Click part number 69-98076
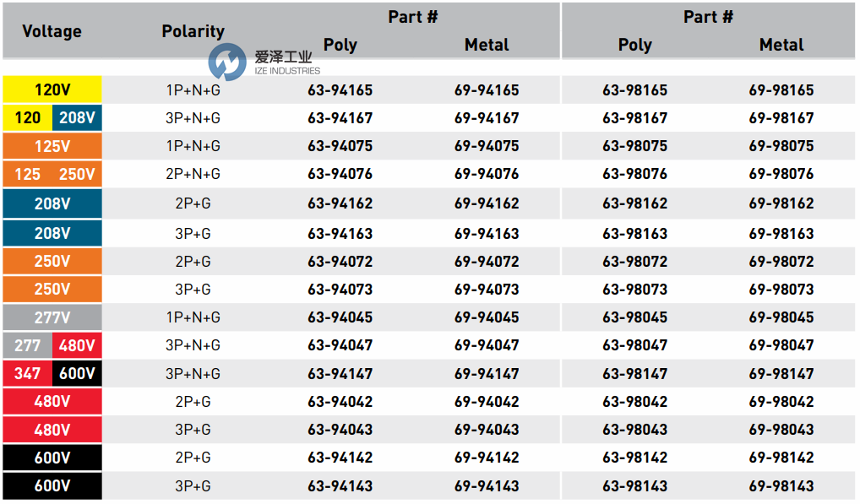Image resolution: width=860 pixels, height=504 pixels. [781, 174]
